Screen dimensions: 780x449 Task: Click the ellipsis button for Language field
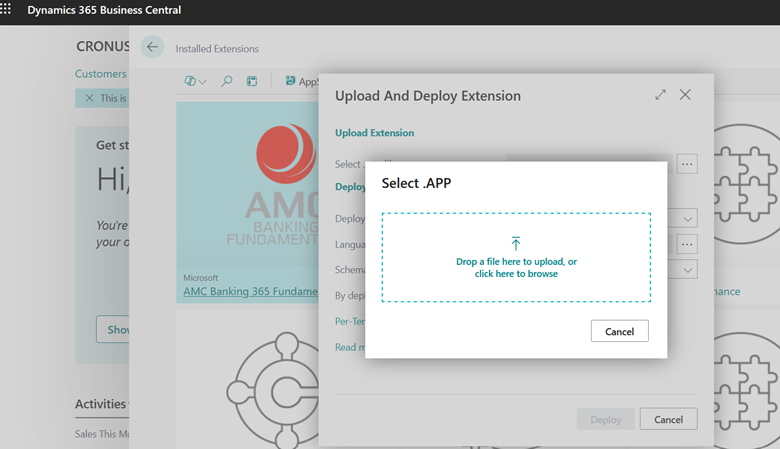[x=686, y=244]
